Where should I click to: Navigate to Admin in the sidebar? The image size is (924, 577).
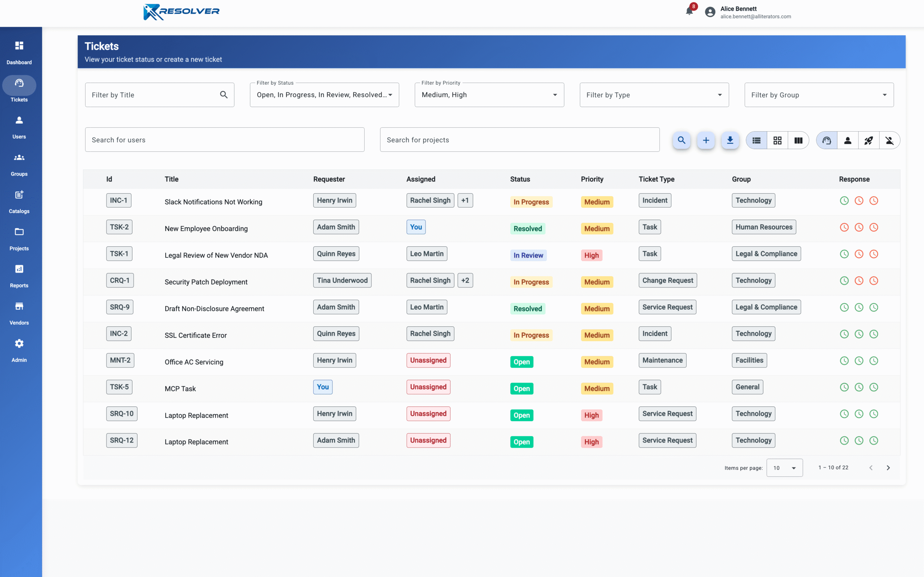click(19, 351)
